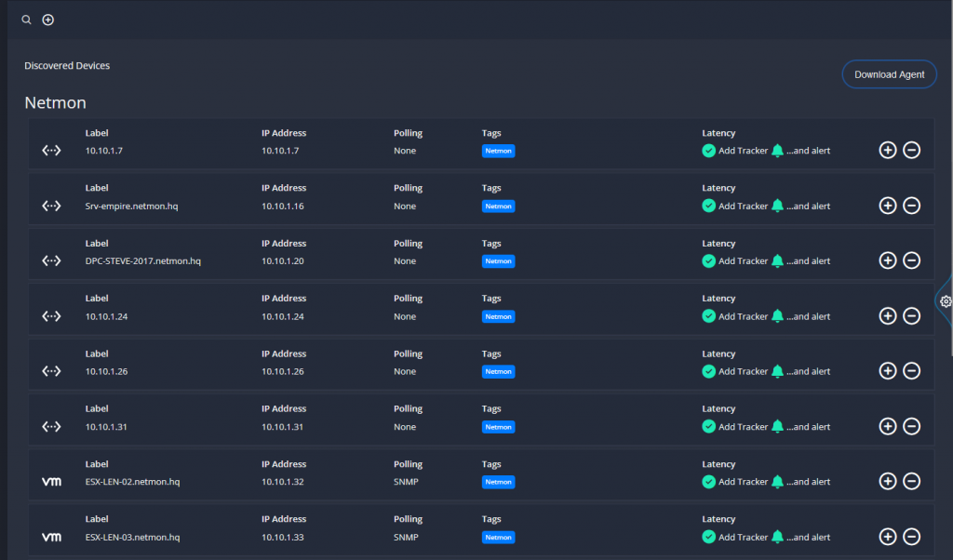Select the label Srv-empire.netmon.hq
This screenshot has height=560, width=953.
click(x=131, y=206)
